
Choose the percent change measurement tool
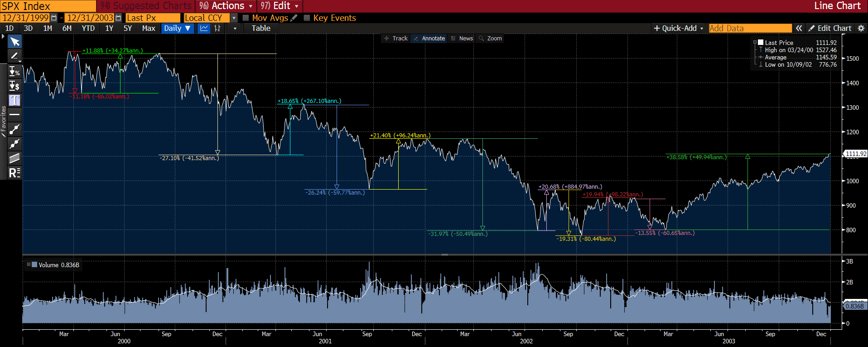14,71
